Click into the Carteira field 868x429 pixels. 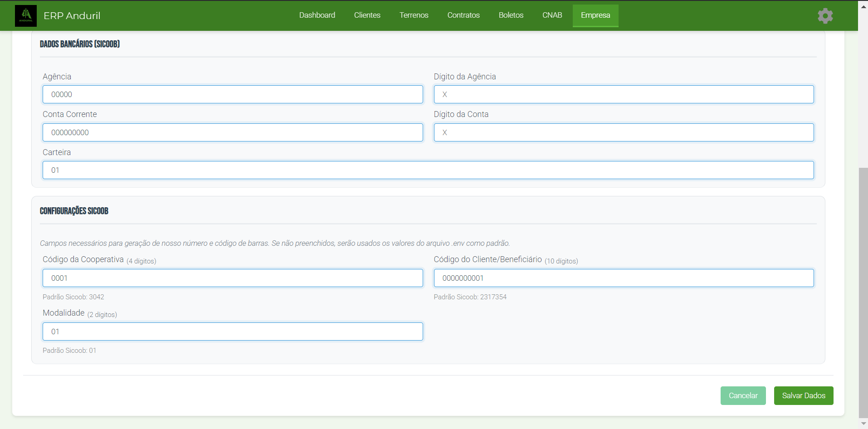tap(428, 170)
